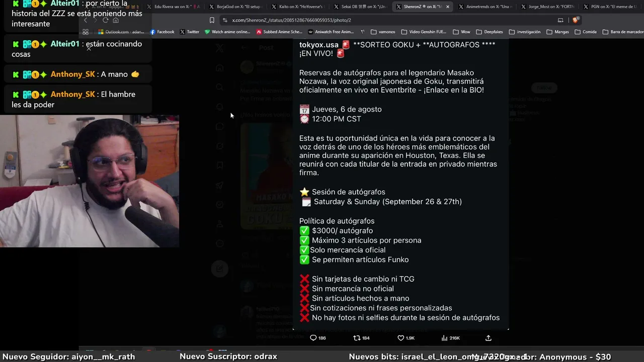Viewport: 644px width, 362px height.
Task: Open the Watch anime online bookmark
Action: tap(227, 32)
